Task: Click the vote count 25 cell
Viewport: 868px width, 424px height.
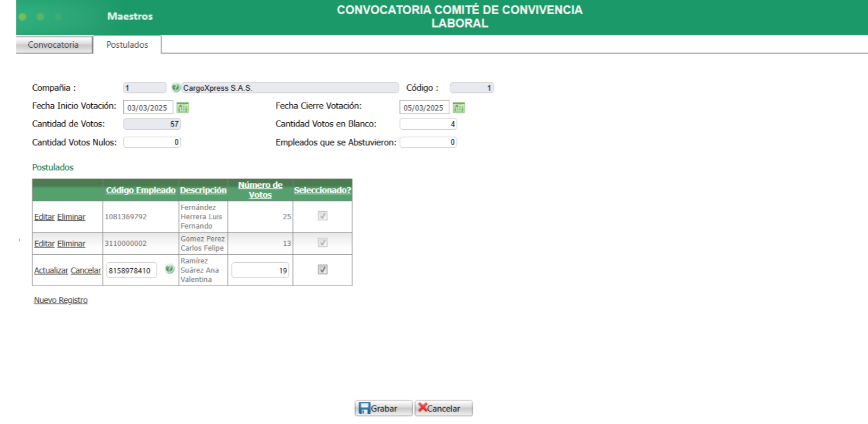Action: coord(260,217)
